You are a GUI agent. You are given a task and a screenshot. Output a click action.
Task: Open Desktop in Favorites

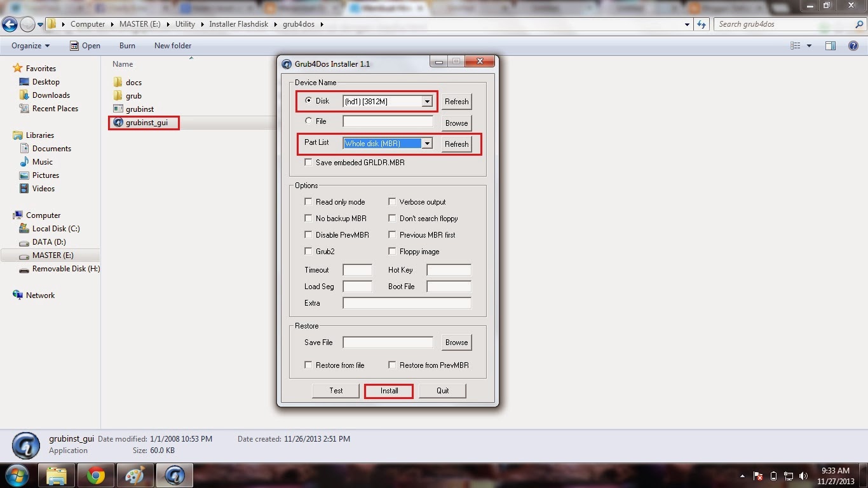click(46, 82)
